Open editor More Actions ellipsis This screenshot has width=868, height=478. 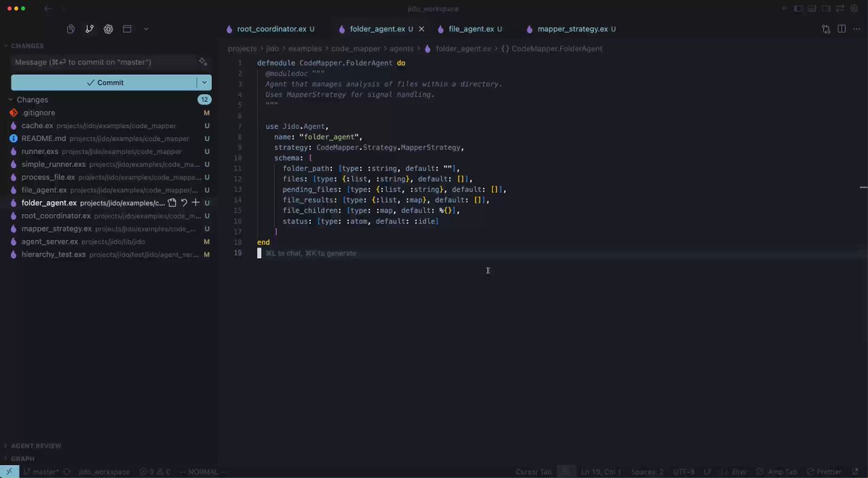pos(856,29)
